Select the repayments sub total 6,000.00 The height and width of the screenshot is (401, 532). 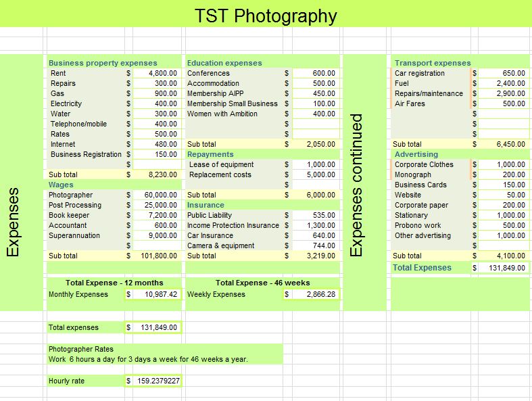316,195
